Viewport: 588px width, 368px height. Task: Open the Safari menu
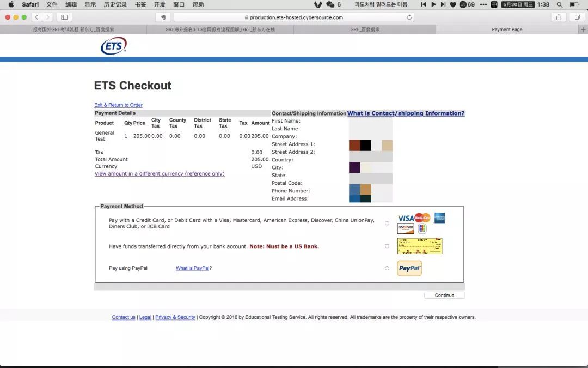click(x=30, y=4)
